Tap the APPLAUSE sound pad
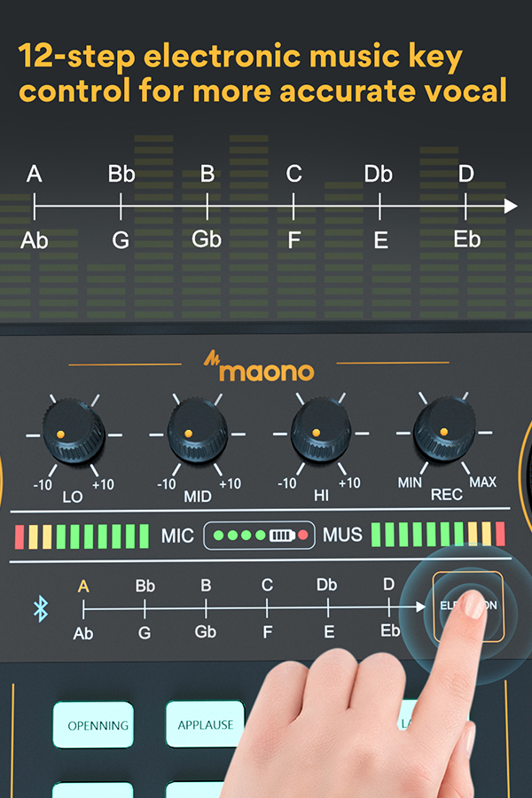The height and width of the screenshot is (798, 532). click(205, 724)
